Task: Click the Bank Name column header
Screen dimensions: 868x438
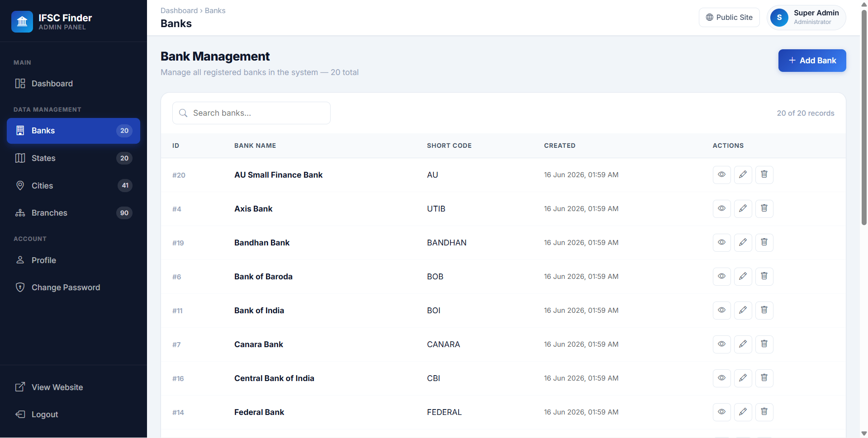Action: (x=255, y=146)
